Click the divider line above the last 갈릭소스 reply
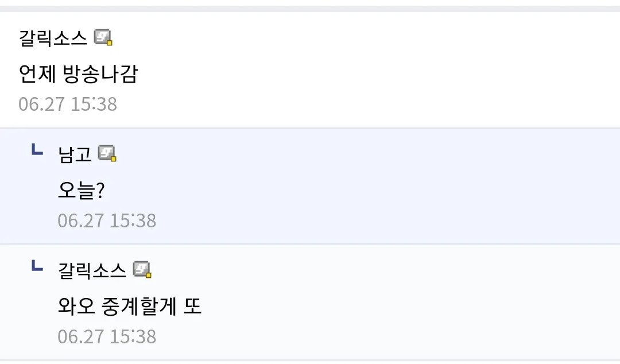Viewport: 620px width, 364px height. click(x=310, y=244)
